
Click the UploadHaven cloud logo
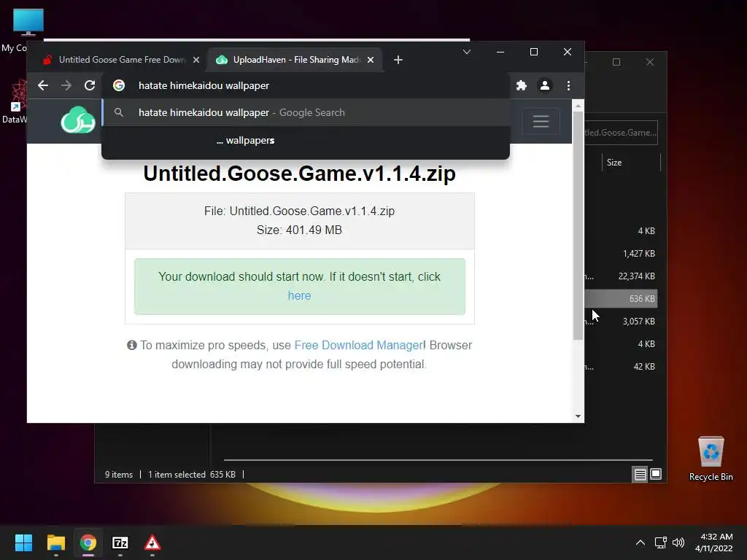[78, 120]
